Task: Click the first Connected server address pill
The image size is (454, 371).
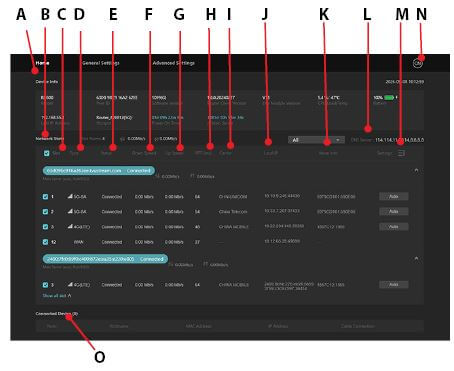Action: tap(99, 171)
